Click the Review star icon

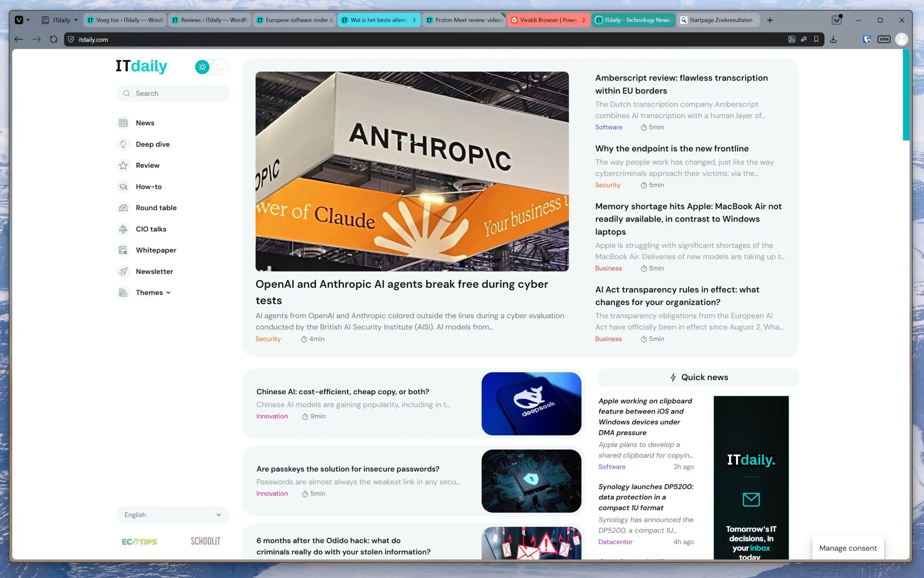coord(123,165)
